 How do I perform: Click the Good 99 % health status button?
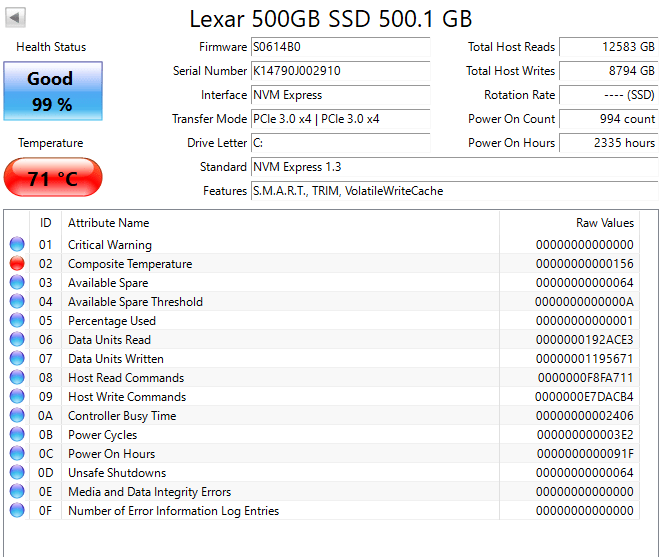pos(53,91)
